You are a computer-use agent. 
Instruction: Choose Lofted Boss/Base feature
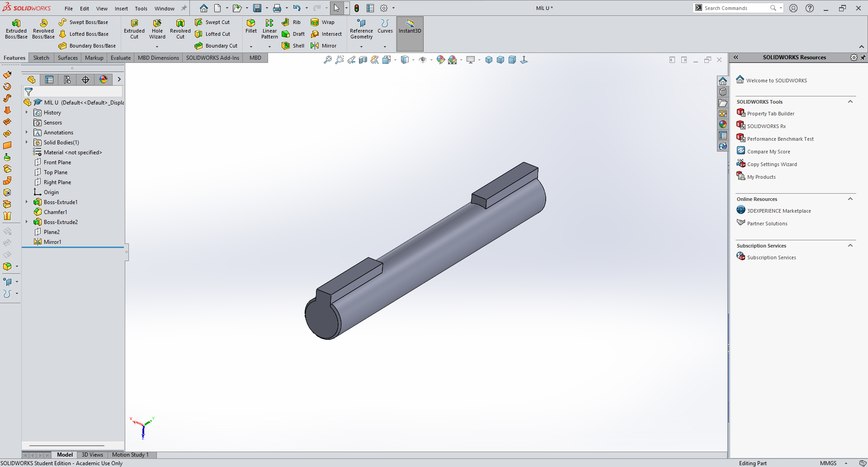(x=84, y=34)
